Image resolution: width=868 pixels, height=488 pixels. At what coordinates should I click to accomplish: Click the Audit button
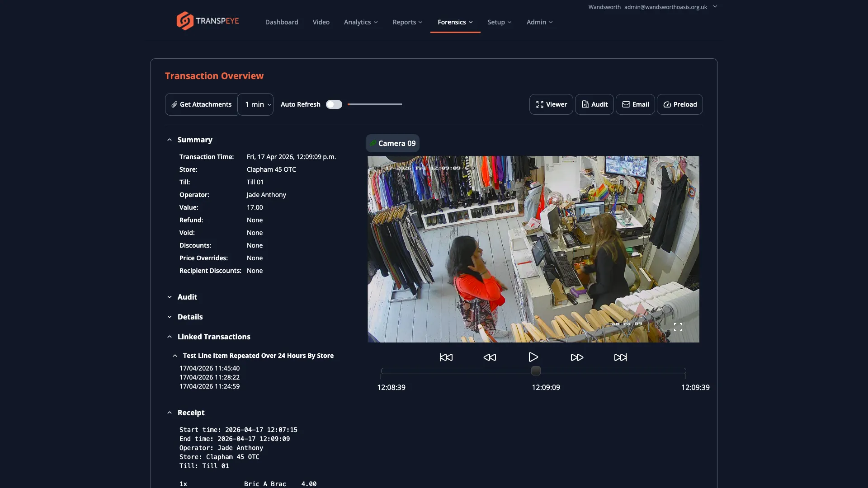click(594, 104)
